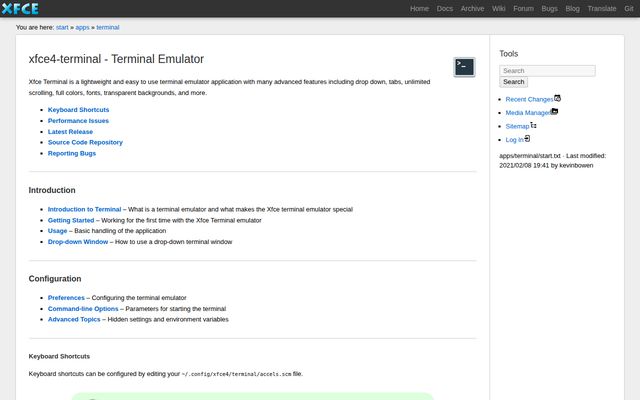Viewport: 640px width, 400px height.
Task: Open the Translate menu item
Action: pos(602,9)
